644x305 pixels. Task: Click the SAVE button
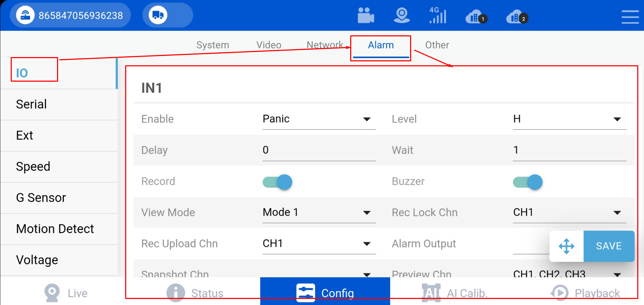[x=609, y=246]
